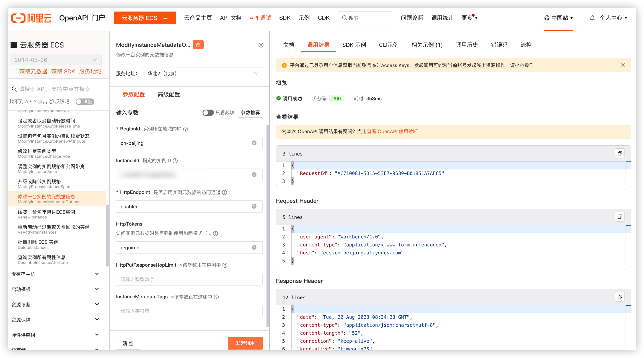
Task: Click the API list scrollbar
Action: pos(107,236)
